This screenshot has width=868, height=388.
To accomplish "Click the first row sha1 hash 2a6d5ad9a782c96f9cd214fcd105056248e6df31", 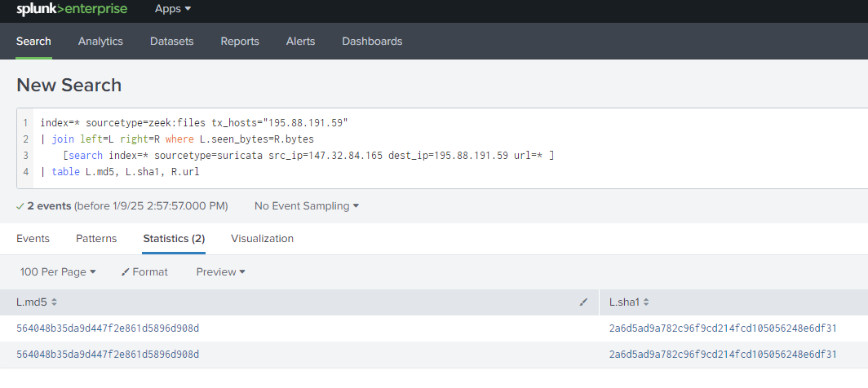I will coord(723,328).
